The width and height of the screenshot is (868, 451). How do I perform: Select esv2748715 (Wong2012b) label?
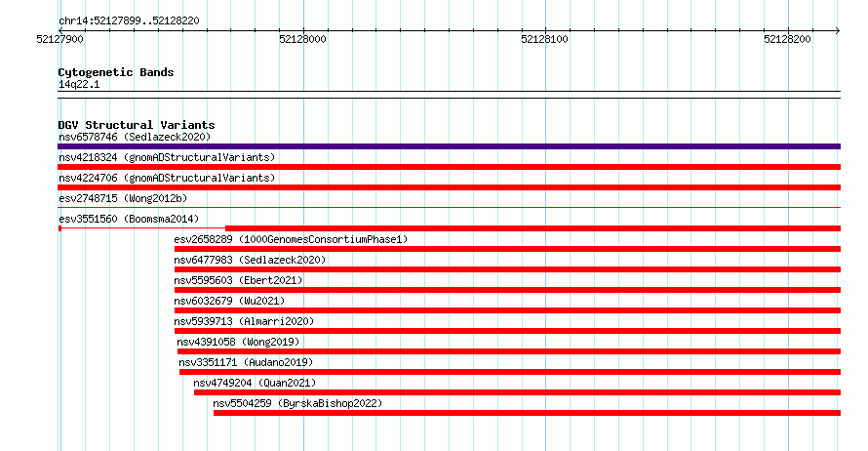(123, 198)
